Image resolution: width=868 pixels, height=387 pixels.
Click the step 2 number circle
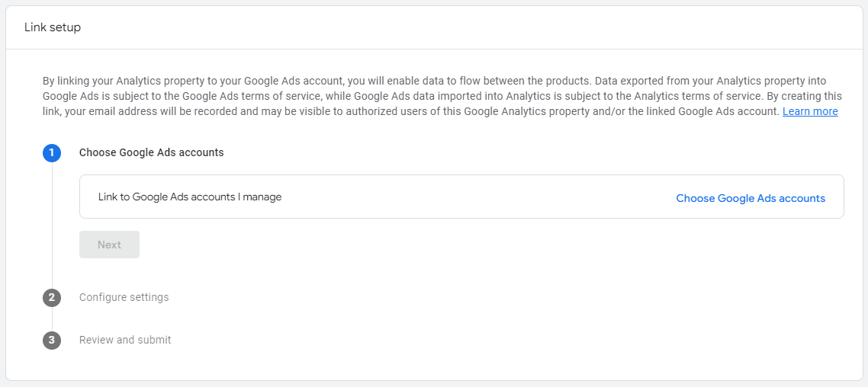click(52, 297)
